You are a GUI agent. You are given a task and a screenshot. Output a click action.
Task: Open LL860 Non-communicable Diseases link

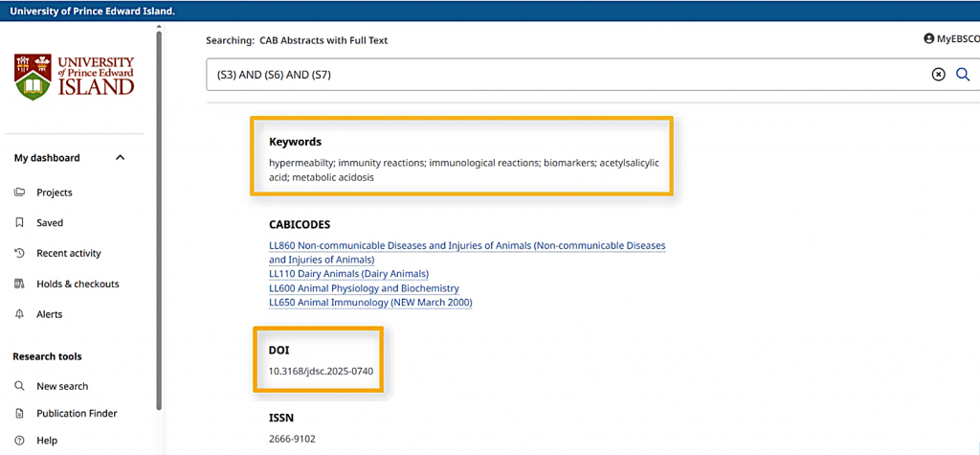tap(466, 246)
